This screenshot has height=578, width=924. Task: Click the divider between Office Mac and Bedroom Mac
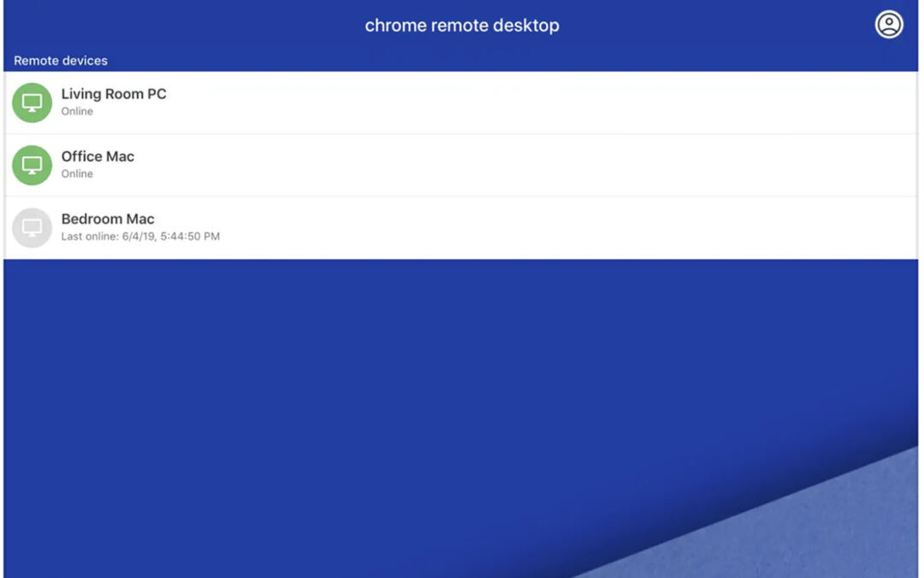coord(462,197)
